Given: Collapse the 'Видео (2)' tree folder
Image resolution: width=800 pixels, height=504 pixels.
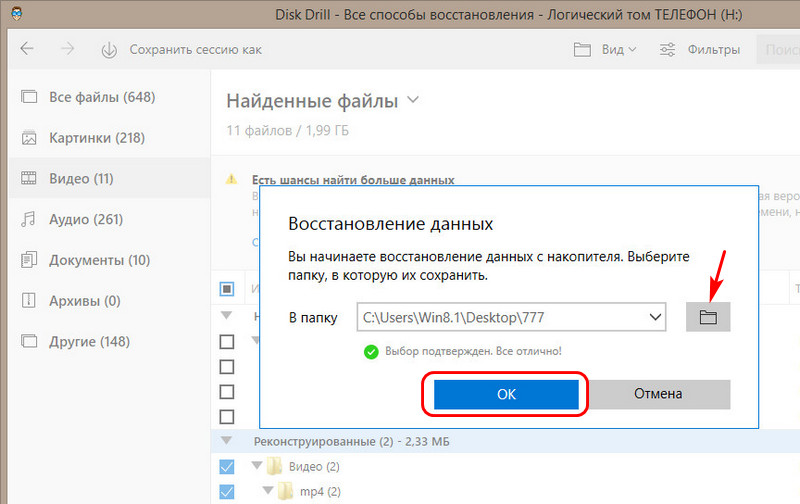Looking at the screenshot, I should (x=257, y=465).
